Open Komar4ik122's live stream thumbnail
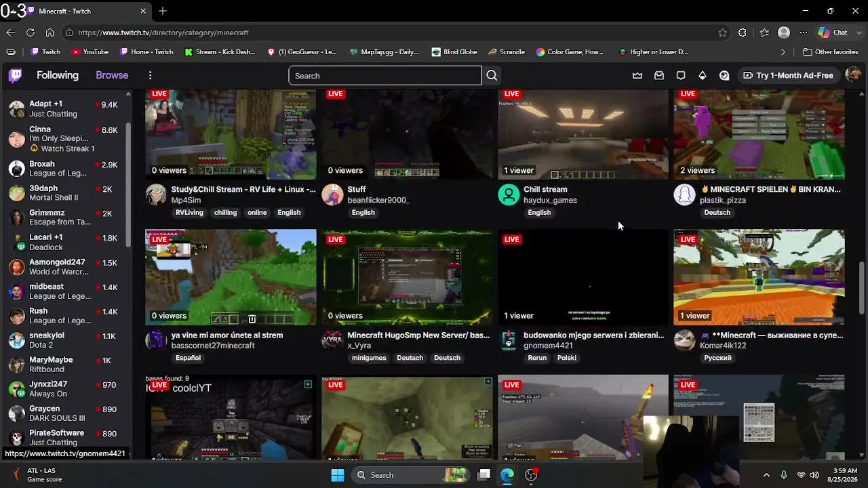868x488 pixels. 759,277
